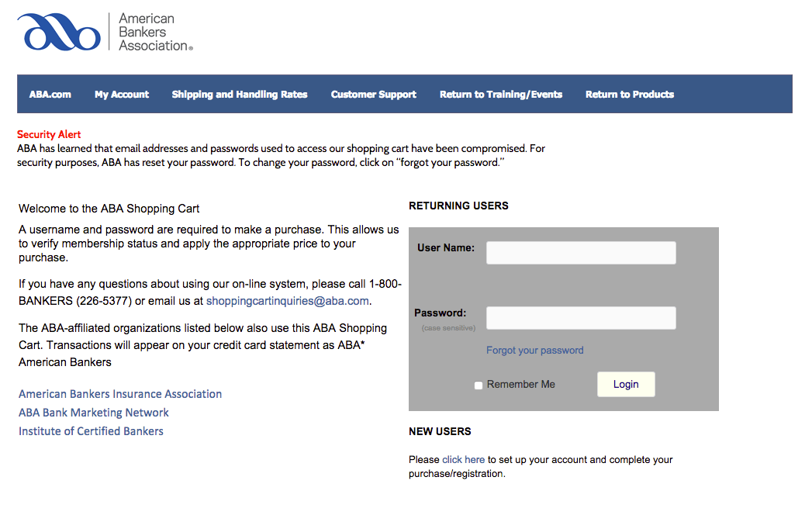This screenshot has width=812, height=515.
Task: Click the red Security Alert heading
Action: 49,135
